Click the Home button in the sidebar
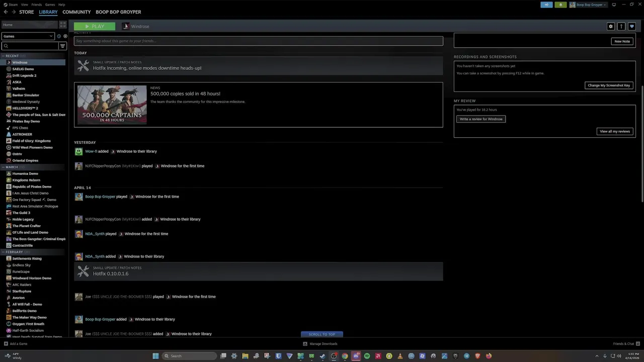Image resolution: width=644 pixels, height=362 pixels. (30, 25)
